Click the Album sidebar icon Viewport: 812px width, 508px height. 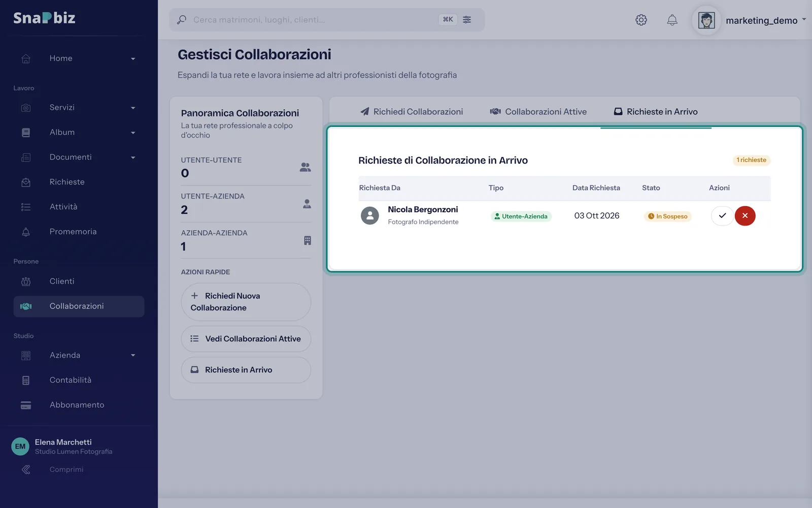tap(26, 133)
